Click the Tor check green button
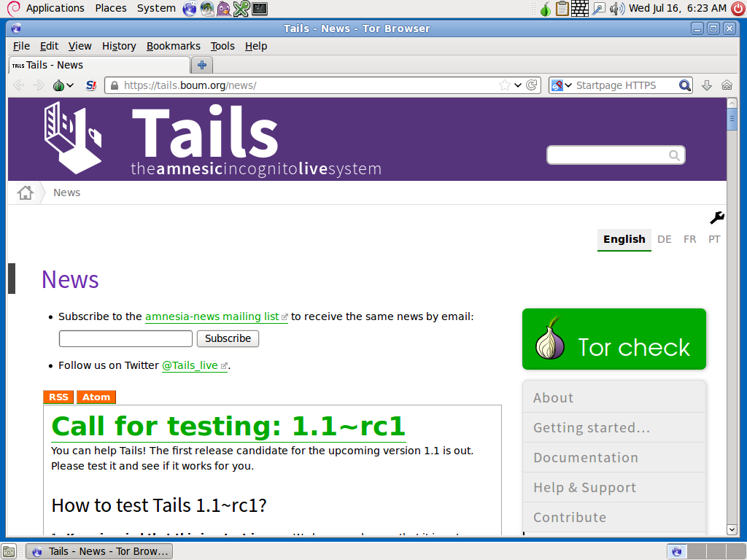 point(614,339)
